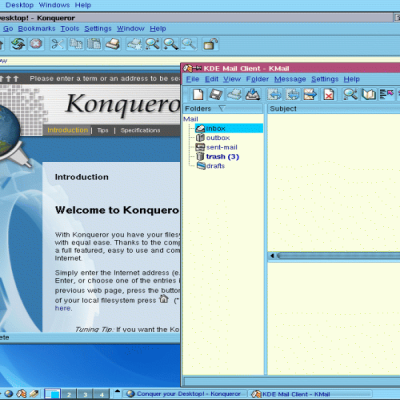This screenshot has height=400, width=400.
Task: Click the Zoom In magnifier in Konqueror
Action: click(170, 44)
